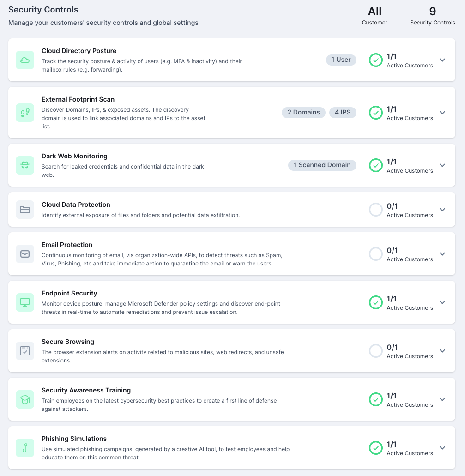The width and height of the screenshot is (465, 476).
Task: Click the External Footprint Scan footprints icon
Action: tap(25, 113)
